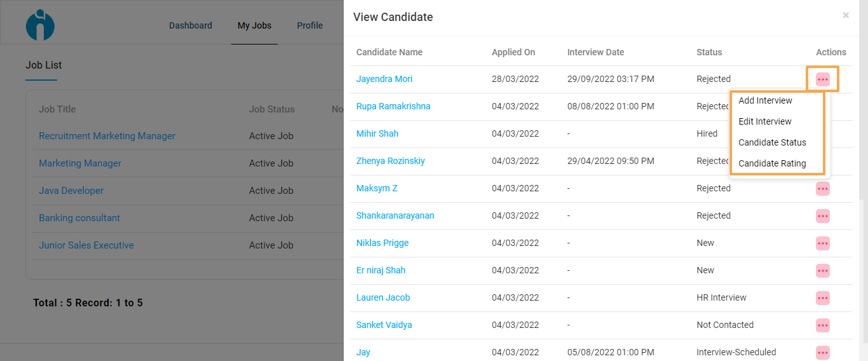
Task: Open actions menu for Niklas Prigge
Action: point(823,243)
